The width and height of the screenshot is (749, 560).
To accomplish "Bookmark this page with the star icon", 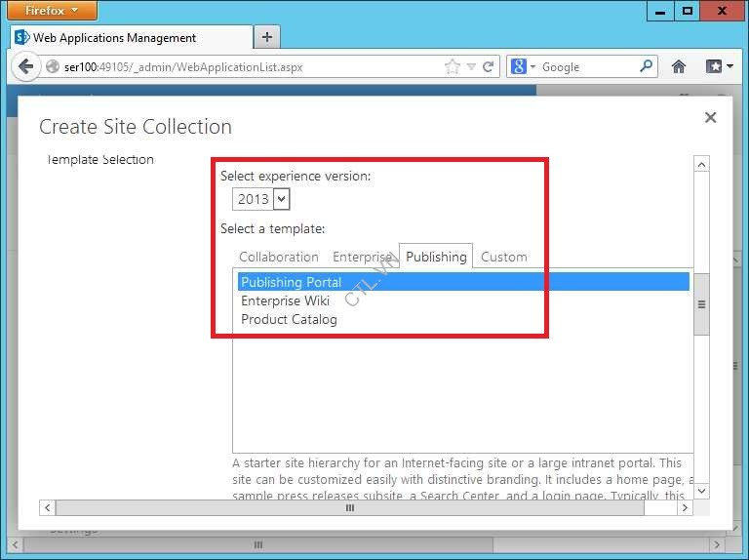I will 452,66.
